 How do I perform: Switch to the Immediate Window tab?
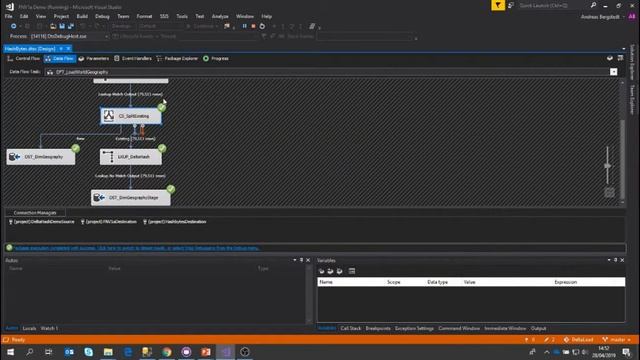[505, 328]
